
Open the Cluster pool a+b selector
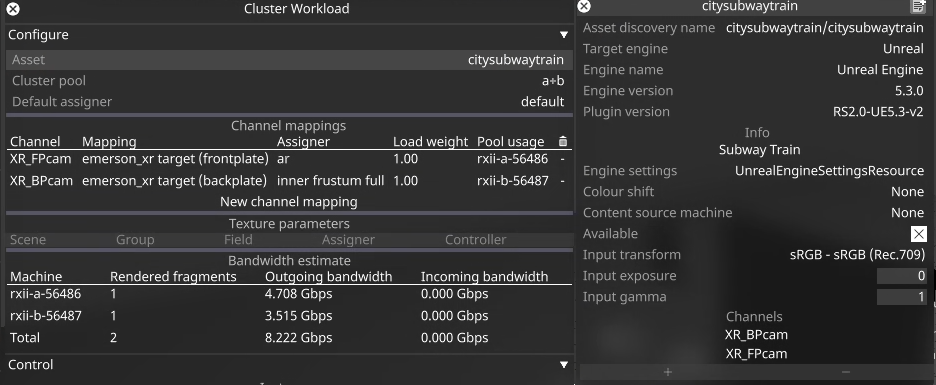click(553, 81)
